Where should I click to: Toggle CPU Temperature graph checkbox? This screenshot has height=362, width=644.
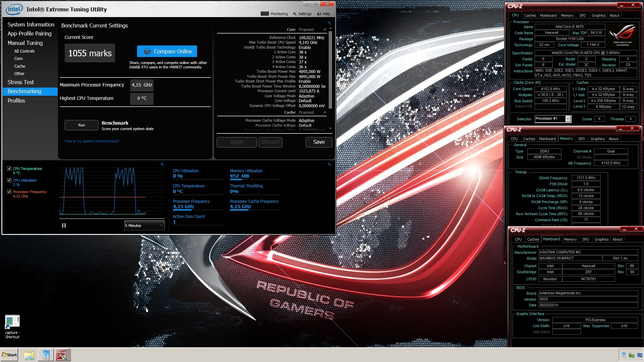coord(9,169)
